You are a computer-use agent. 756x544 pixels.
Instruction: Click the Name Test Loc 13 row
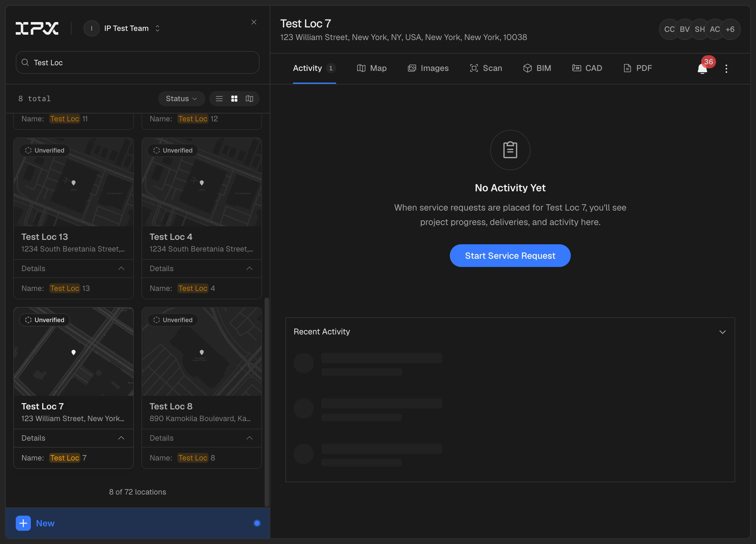tap(73, 288)
